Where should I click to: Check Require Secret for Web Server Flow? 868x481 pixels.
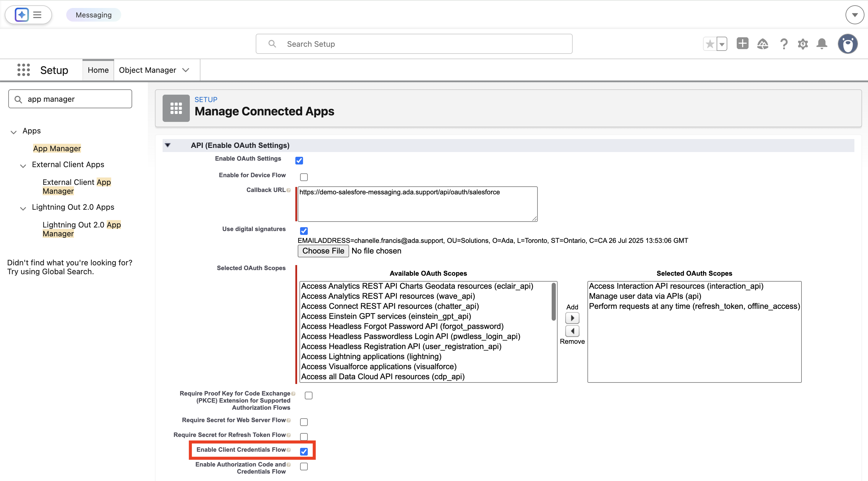[304, 422]
